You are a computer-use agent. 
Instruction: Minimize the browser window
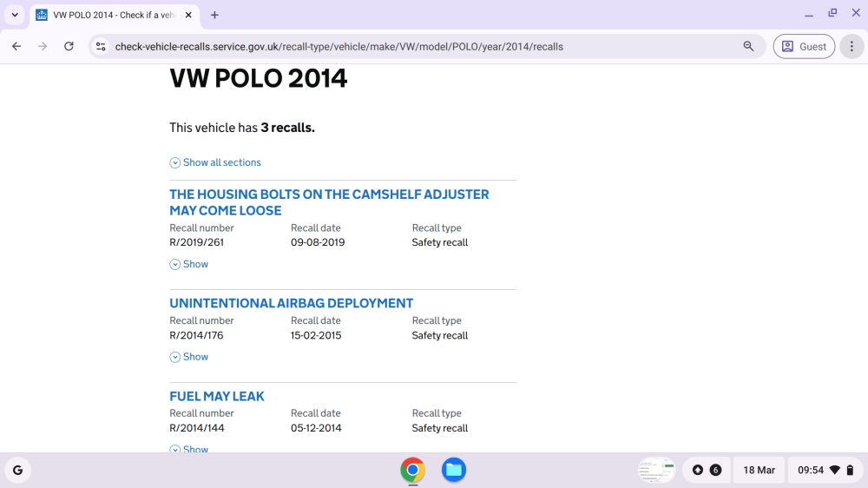(x=809, y=15)
